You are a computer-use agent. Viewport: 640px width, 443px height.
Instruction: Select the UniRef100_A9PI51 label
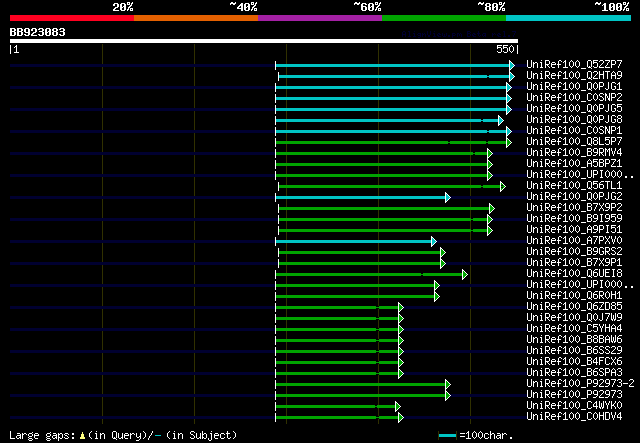click(x=574, y=230)
